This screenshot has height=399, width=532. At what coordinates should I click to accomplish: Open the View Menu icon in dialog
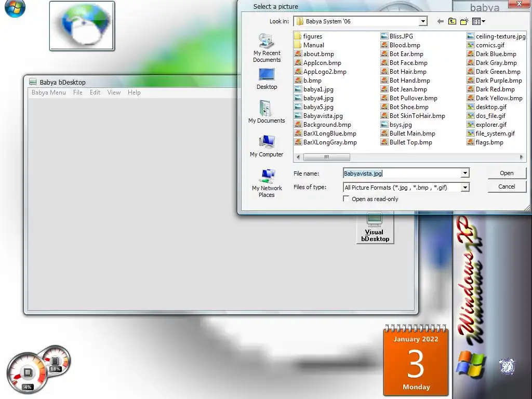[x=478, y=21]
